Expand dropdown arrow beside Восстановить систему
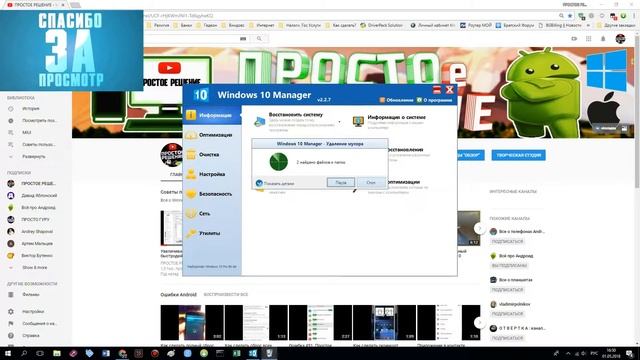The image size is (640, 360). click(339, 122)
